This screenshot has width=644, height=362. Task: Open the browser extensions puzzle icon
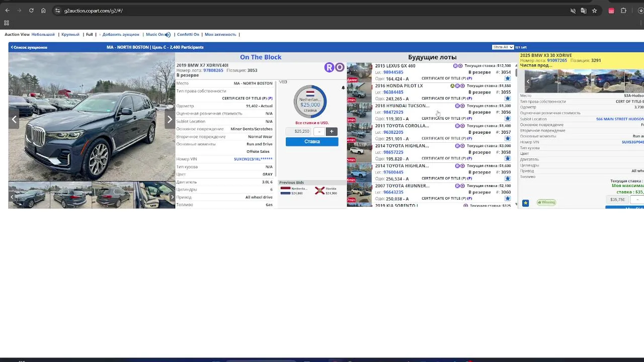(623, 11)
